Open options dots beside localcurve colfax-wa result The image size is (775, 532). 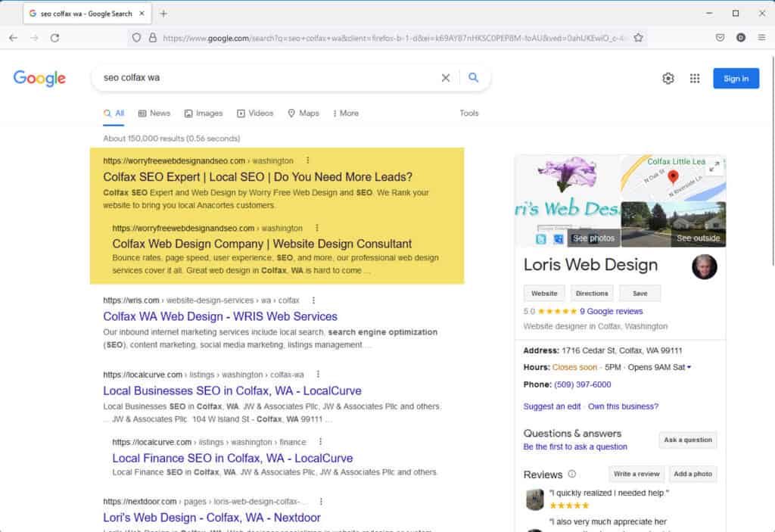(x=318, y=375)
